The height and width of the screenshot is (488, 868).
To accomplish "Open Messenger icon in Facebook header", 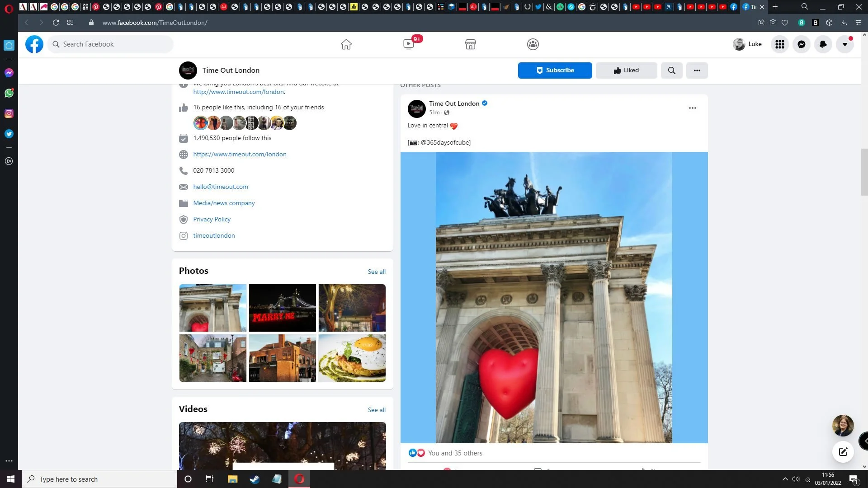I will point(801,44).
